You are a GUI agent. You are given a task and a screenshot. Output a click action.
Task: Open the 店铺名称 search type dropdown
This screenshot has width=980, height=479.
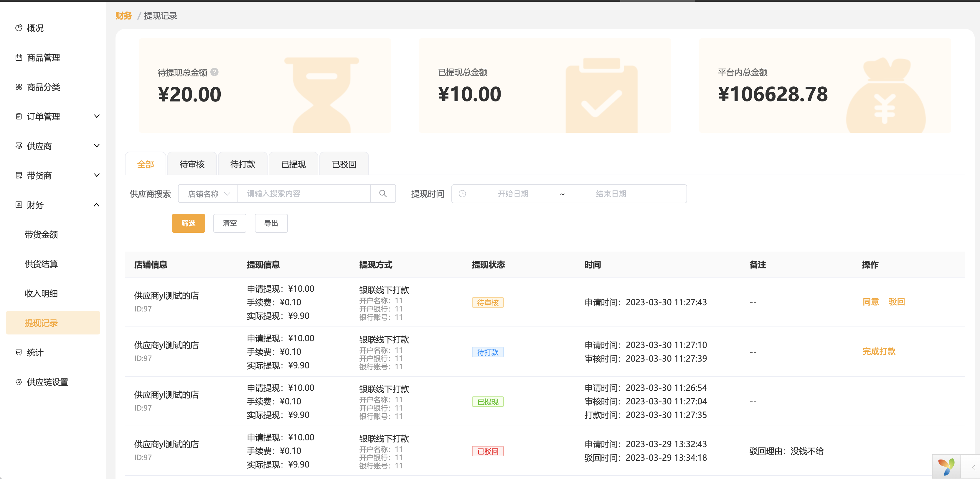[208, 193]
